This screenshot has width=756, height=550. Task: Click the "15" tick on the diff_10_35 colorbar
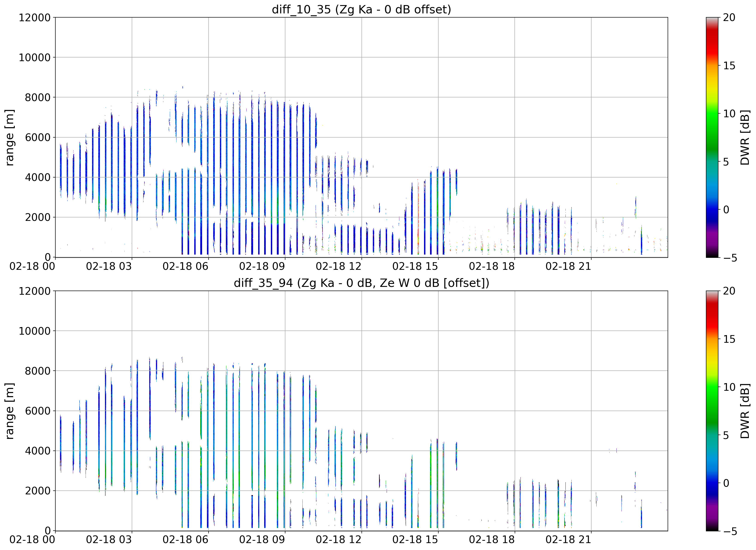729,66
